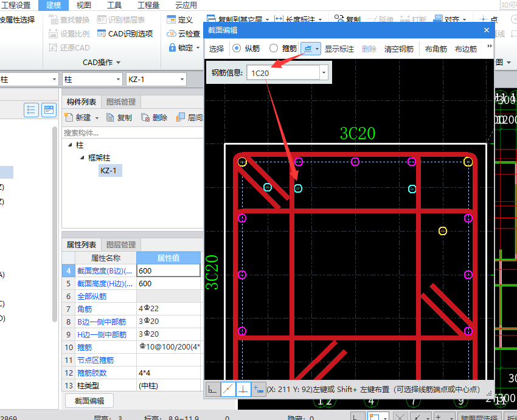The height and width of the screenshot is (420, 517).
Task: Switch to 图层管理 tab
Action: click(121, 245)
